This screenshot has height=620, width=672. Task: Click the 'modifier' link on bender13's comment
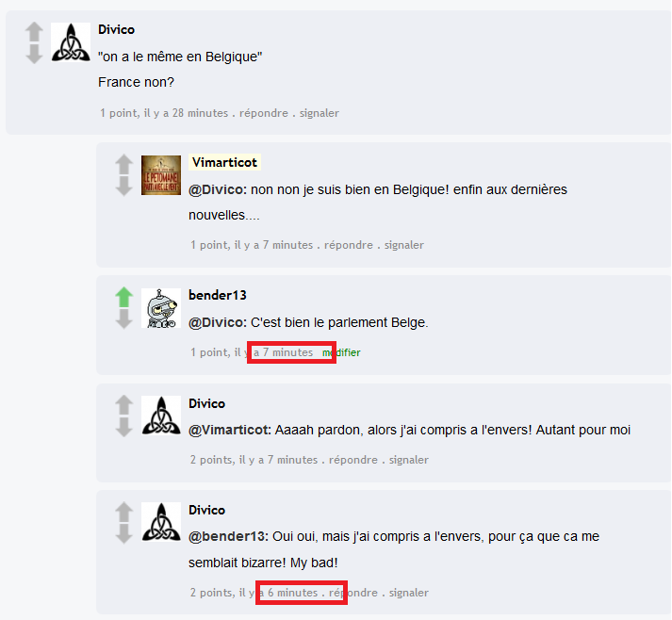(341, 352)
